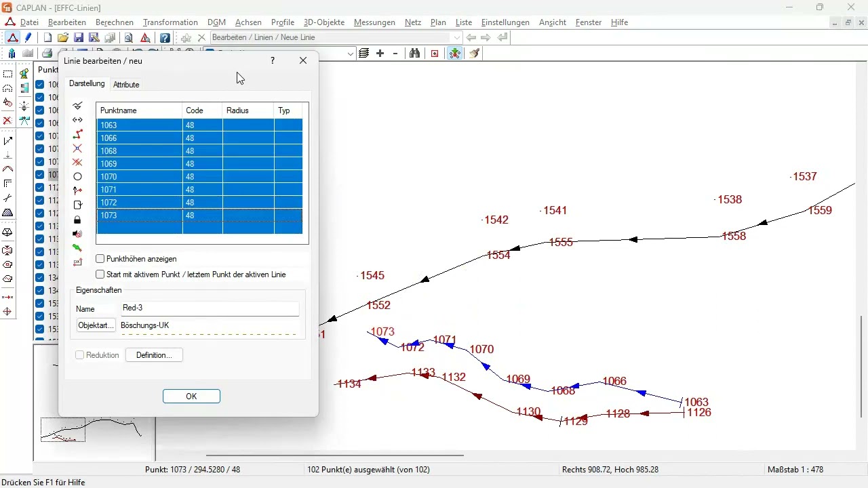This screenshot has height=488, width=868.
Task: Click the print preview magnifier page icon
Action: point(128,38)
